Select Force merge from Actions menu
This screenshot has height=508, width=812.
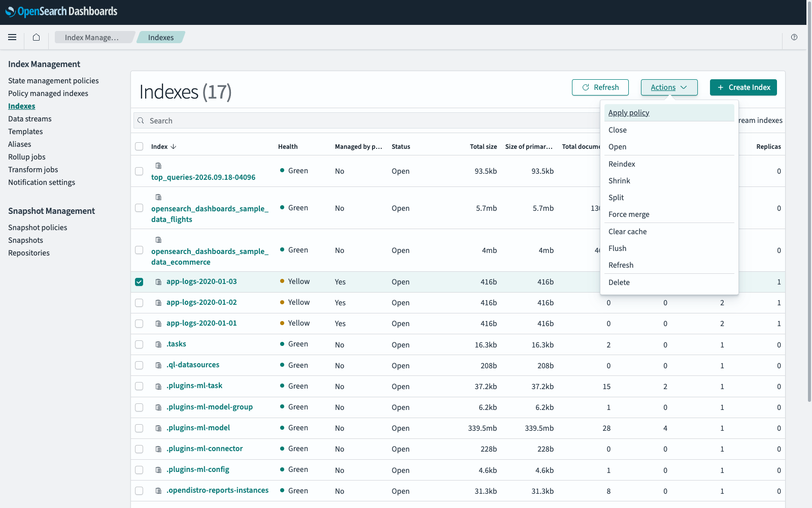tap(669, 214)
